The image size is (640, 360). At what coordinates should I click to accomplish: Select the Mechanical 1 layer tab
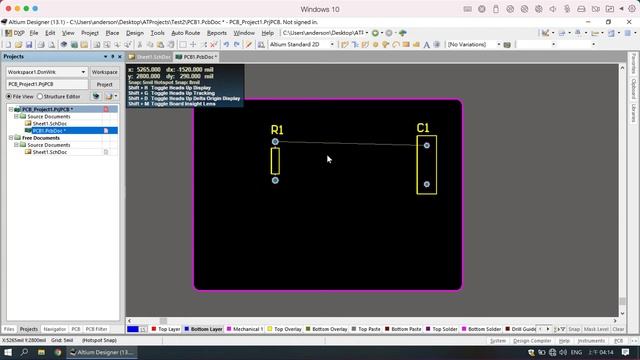pyautogui.click(x=245, y=329)
